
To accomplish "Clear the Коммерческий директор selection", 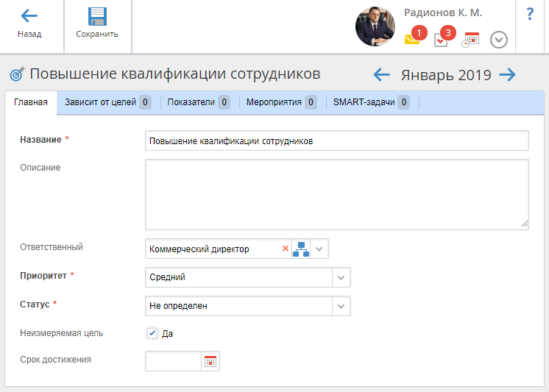I will coord(286,249).
